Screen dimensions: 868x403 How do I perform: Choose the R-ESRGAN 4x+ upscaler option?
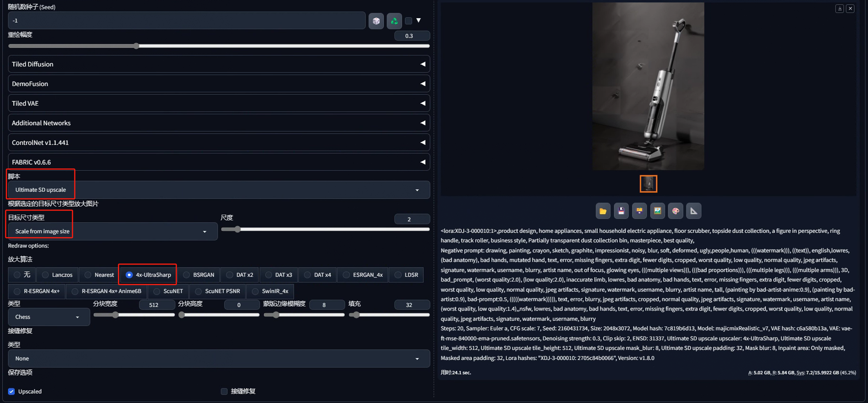point(17,291)
